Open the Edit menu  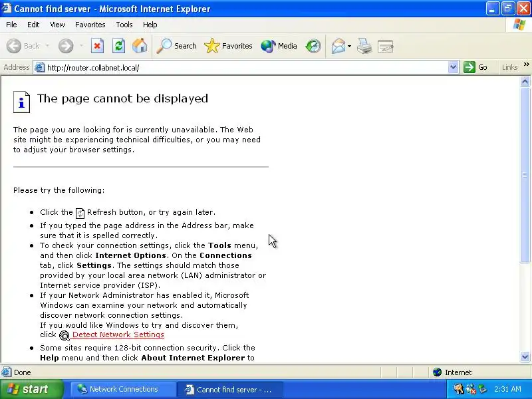[33, 25]
